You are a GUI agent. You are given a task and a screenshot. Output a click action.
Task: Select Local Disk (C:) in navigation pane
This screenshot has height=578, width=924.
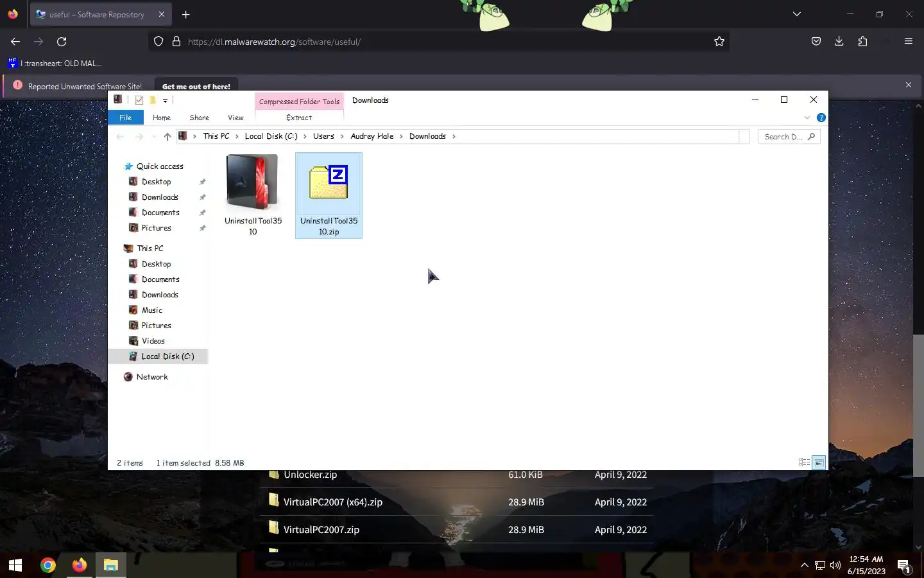(x=167, y=356)
